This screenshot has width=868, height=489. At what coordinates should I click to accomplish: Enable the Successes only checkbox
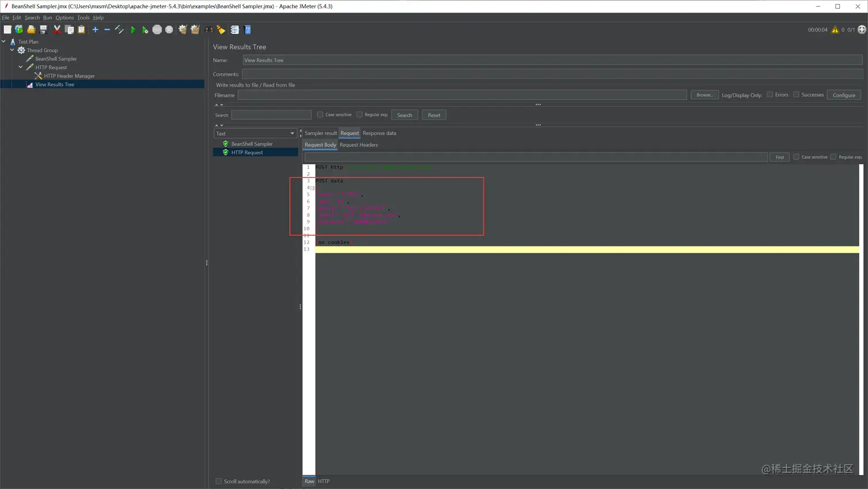(796, 95)
